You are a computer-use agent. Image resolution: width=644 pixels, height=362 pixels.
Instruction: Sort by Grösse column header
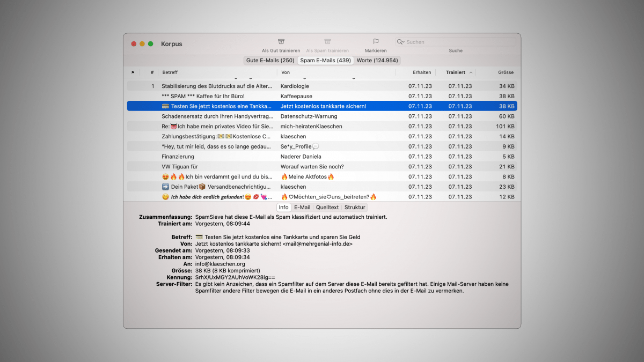[x=505, y=72]
